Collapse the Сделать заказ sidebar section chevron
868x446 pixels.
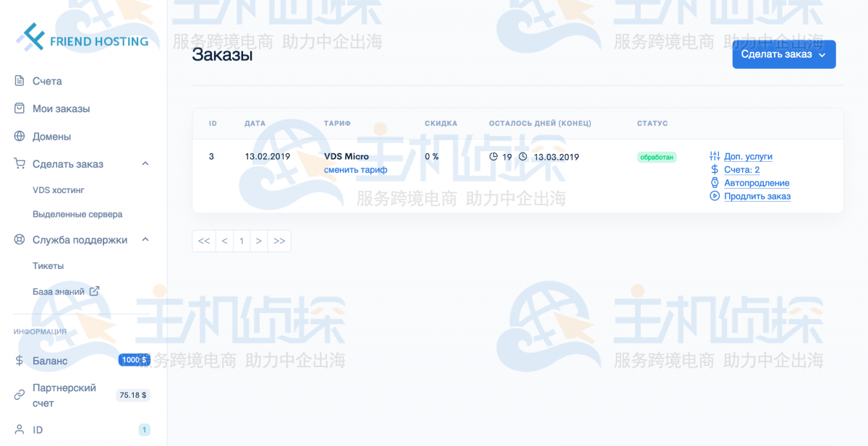145,164
